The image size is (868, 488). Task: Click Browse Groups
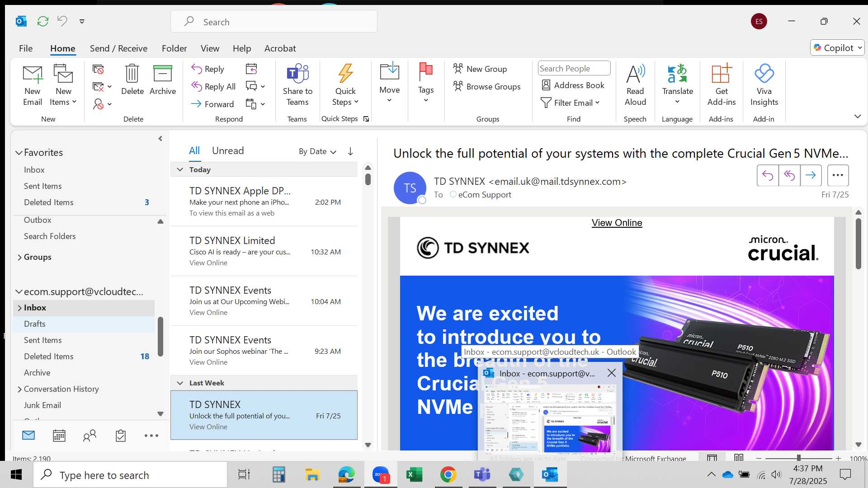(x=487, y=86)
